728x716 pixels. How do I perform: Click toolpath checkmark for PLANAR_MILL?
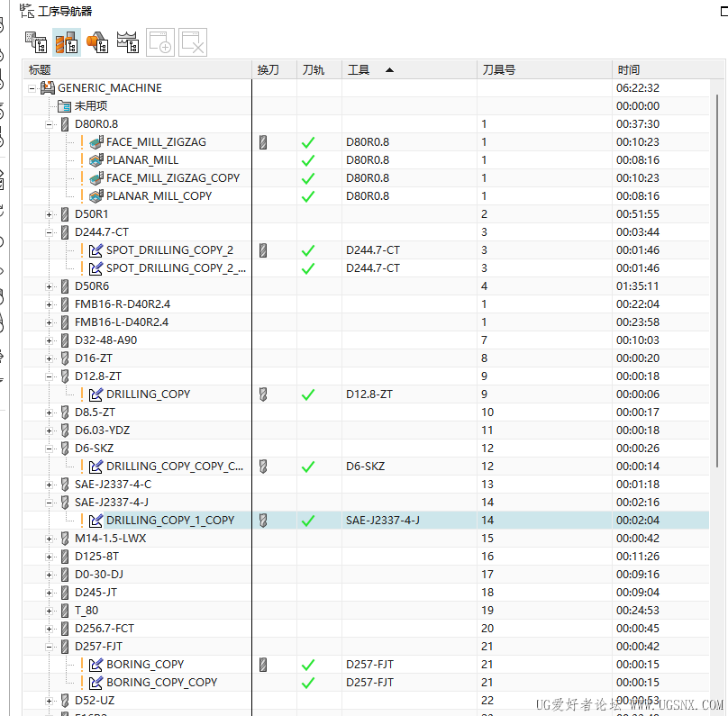(308, 160)
